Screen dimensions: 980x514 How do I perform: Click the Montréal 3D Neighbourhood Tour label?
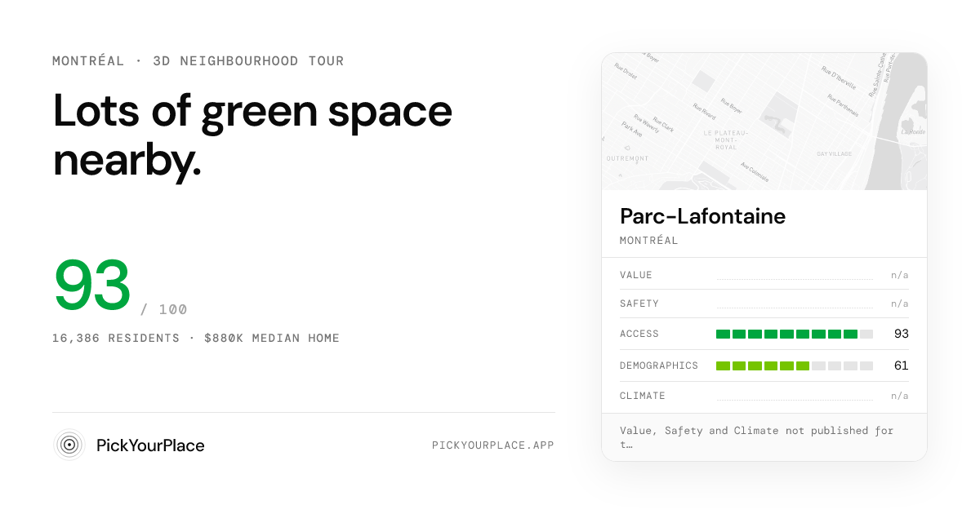point(198,61)
